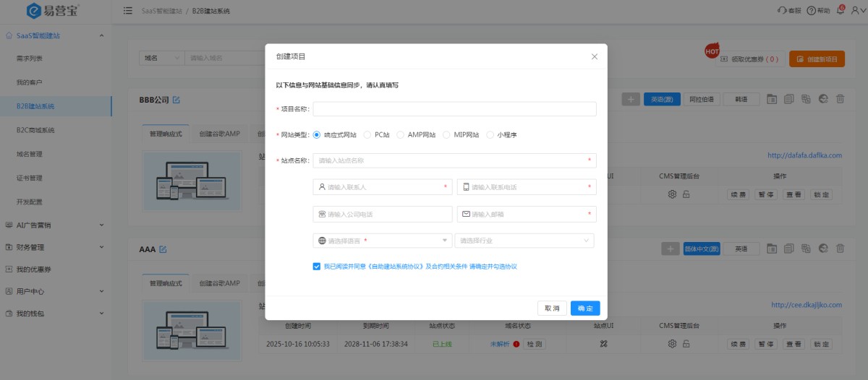Select B2B建站系统 in the sidebar

coord(56,106)
